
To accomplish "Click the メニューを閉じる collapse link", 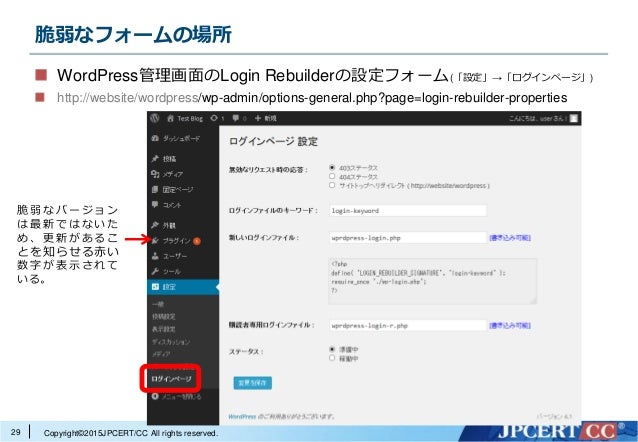I will click(181, 396).
